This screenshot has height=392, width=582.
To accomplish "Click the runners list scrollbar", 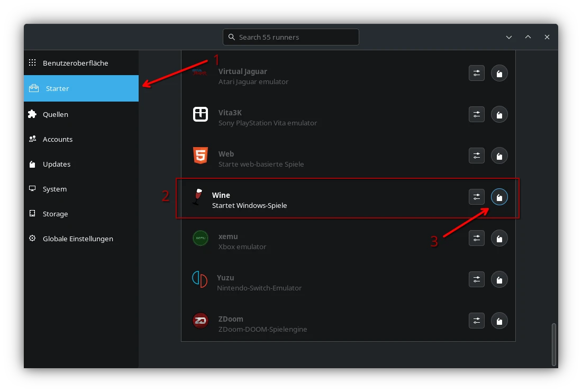I will point(554,344).
